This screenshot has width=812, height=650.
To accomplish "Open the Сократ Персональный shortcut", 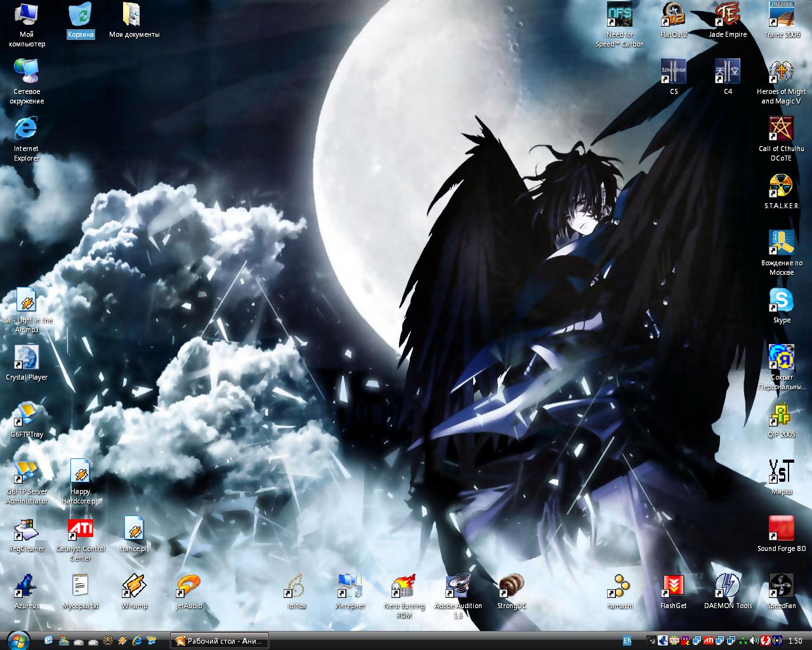I will click(x=782, y=368).
